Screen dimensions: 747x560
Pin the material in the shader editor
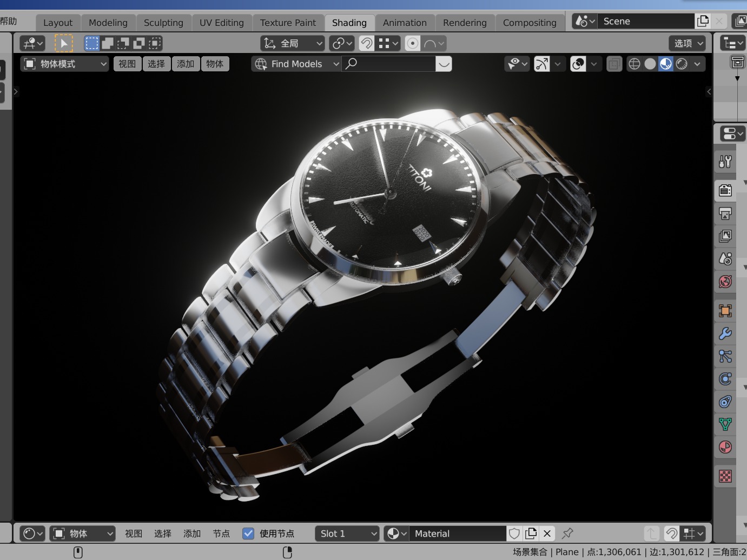[x=567, y=534]
